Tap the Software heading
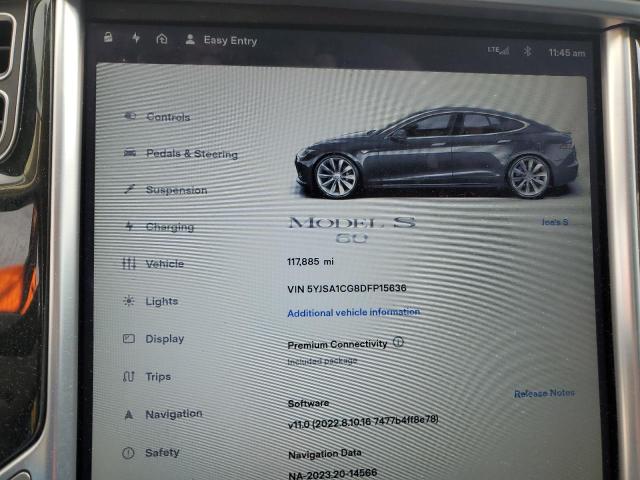The height and width of the screenshot is (480, 640). click(x=308, y=404)
